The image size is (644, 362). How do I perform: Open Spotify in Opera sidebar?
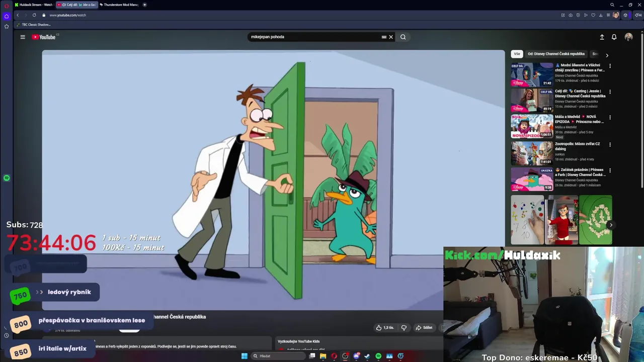[x=7, y=178]
